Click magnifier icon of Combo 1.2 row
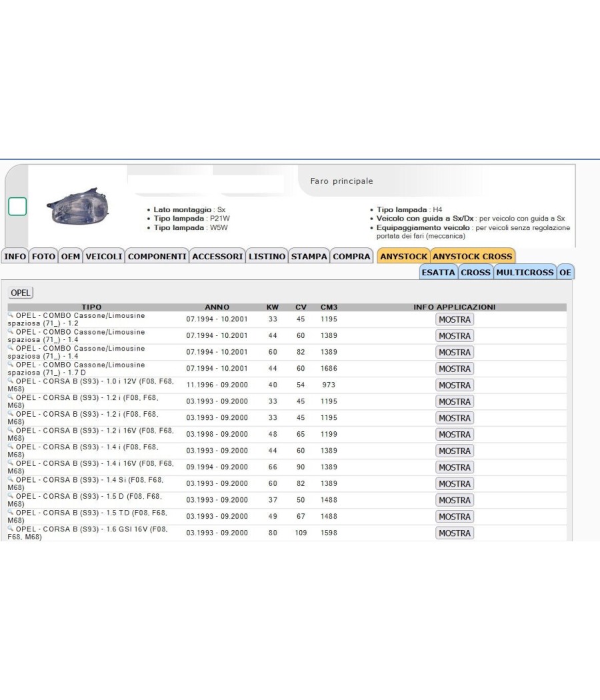 pyautogui.click(x=11, y=315)
